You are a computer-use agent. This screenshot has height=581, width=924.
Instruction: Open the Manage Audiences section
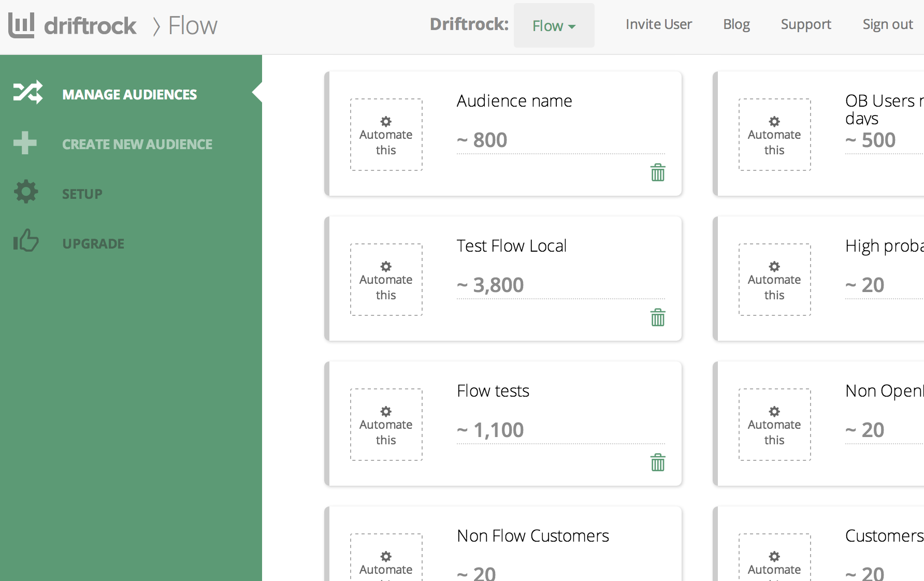[x=129, y=94]
